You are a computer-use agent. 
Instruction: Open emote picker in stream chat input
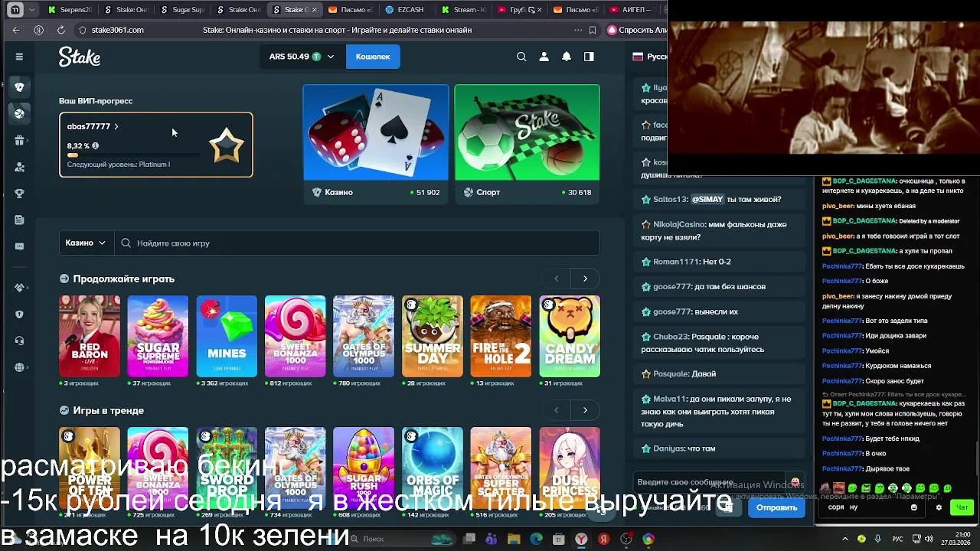(x=913, y=507)
